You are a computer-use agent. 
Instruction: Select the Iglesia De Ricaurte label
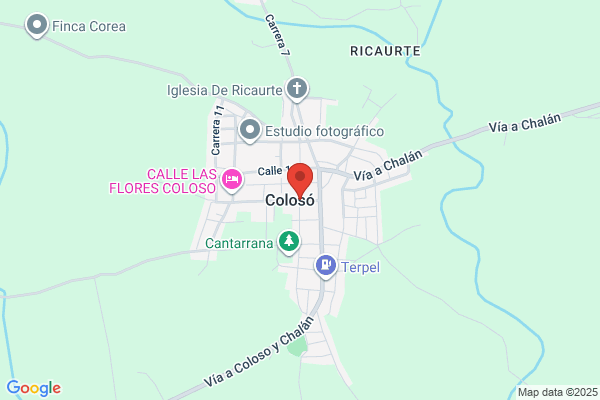click(x=225, y=91)
